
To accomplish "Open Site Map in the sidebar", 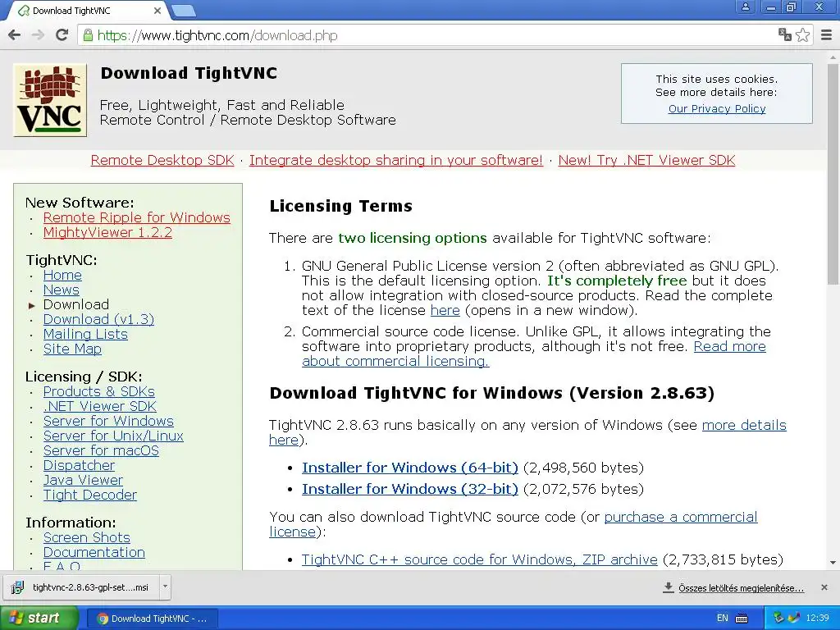I will click(x=72, y=349).
